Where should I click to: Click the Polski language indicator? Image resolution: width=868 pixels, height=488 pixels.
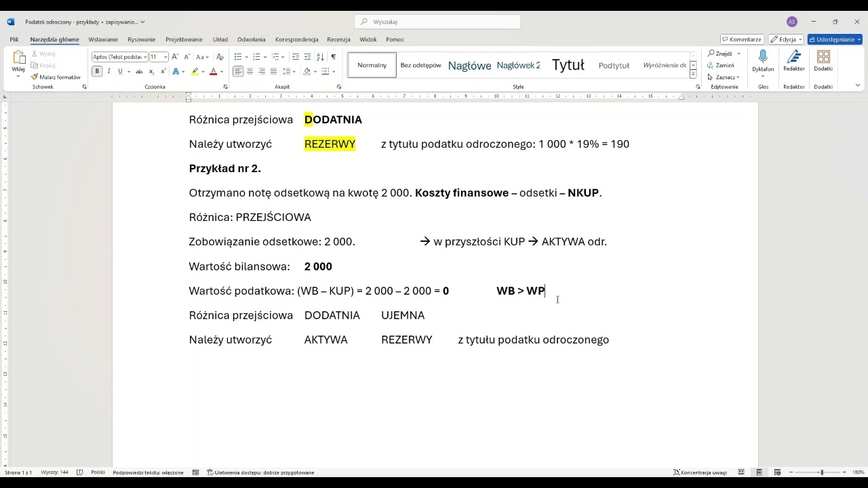pyautogui.click(x=98, y=472)
